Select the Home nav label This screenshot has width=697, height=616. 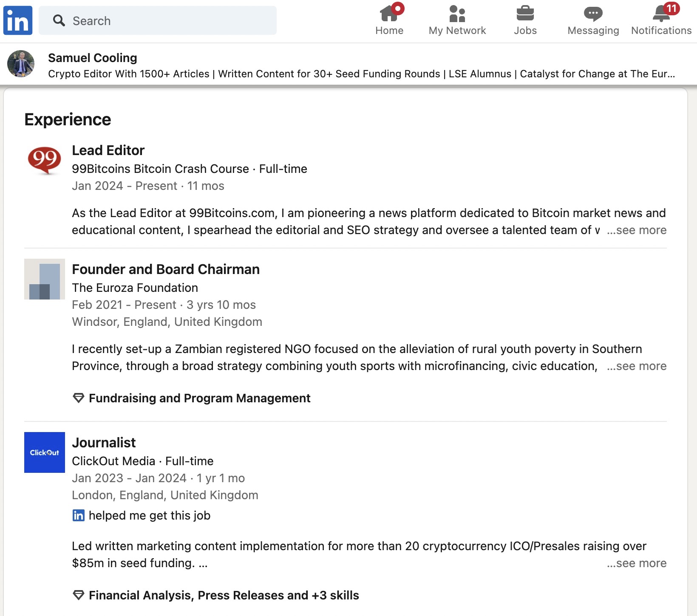389,31
